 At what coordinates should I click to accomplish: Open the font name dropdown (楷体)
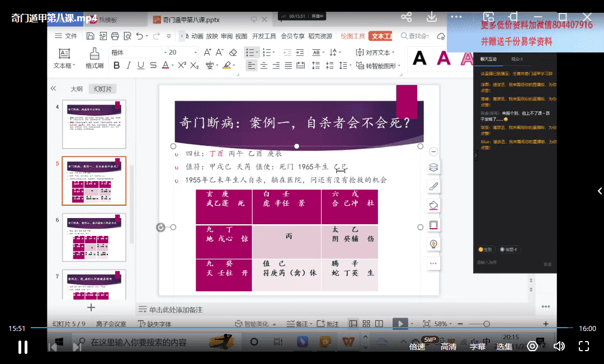[137, 52]
